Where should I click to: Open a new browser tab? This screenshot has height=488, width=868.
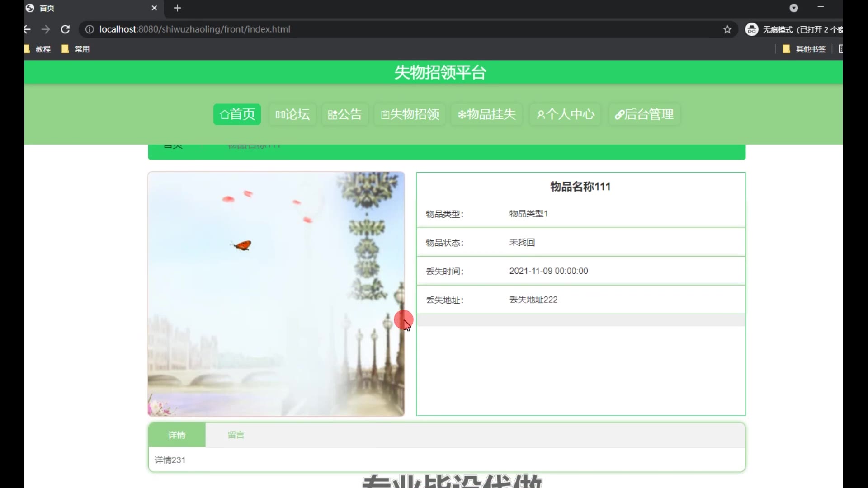pos(177,8)
